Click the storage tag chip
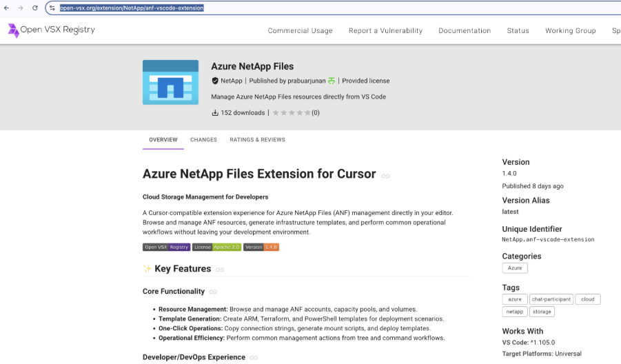 point(542,312)
